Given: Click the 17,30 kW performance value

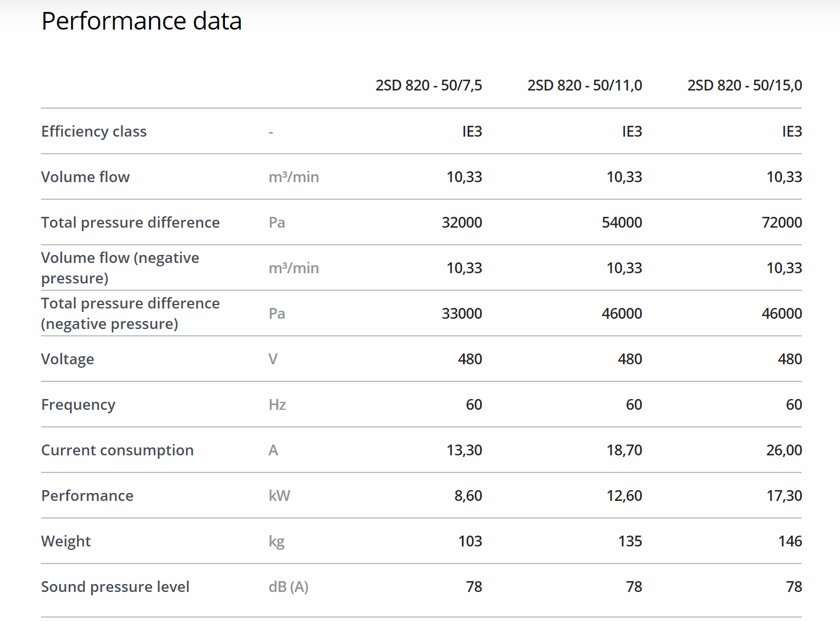Looking at the screenshot, I should (784, 496).
